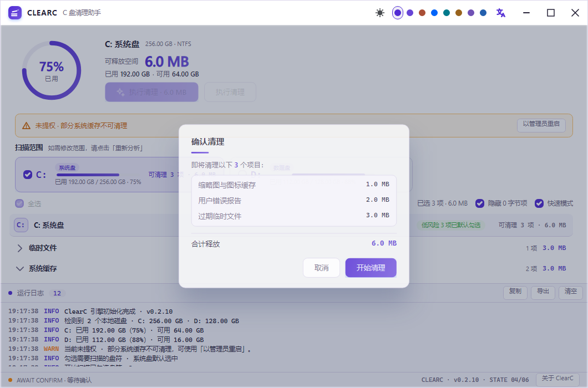Viewport: 588px width, 388px height.
Task: Click the 合计释放 total label
Action: click(205, 244)
